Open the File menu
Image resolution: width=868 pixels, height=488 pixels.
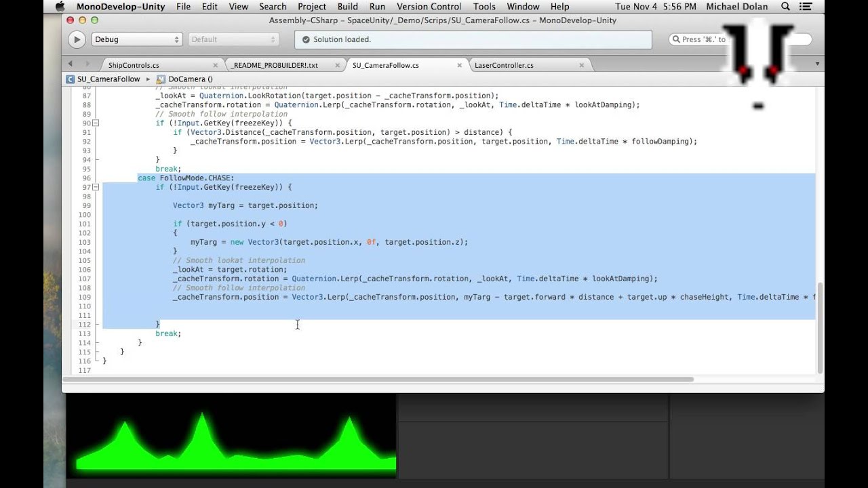click(183, 6)
